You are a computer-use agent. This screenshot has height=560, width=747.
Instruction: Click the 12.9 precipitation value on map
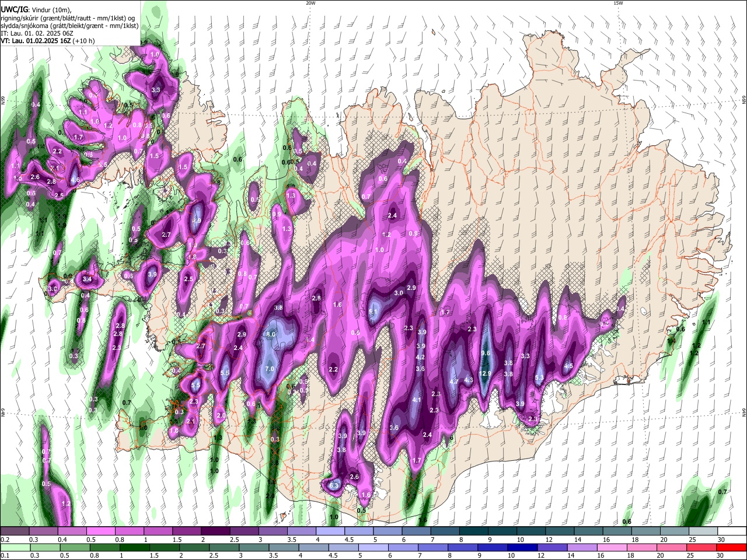[486, 373]
